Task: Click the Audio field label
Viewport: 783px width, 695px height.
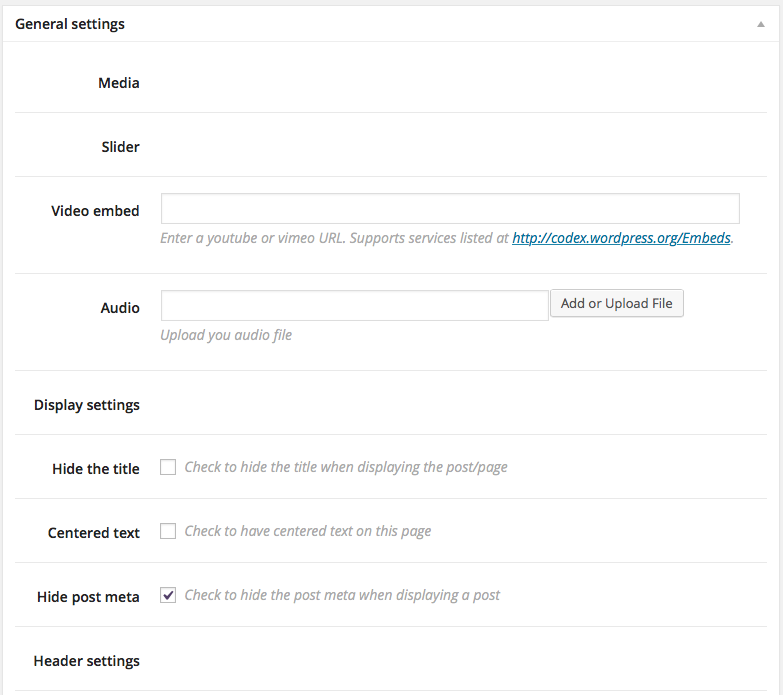Action: point(120,308)
